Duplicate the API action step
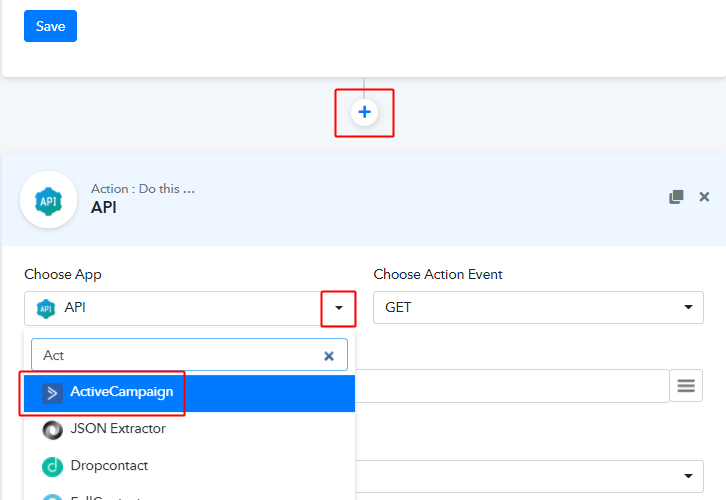This screenshot has width=726, height=500. click(676, 197)
